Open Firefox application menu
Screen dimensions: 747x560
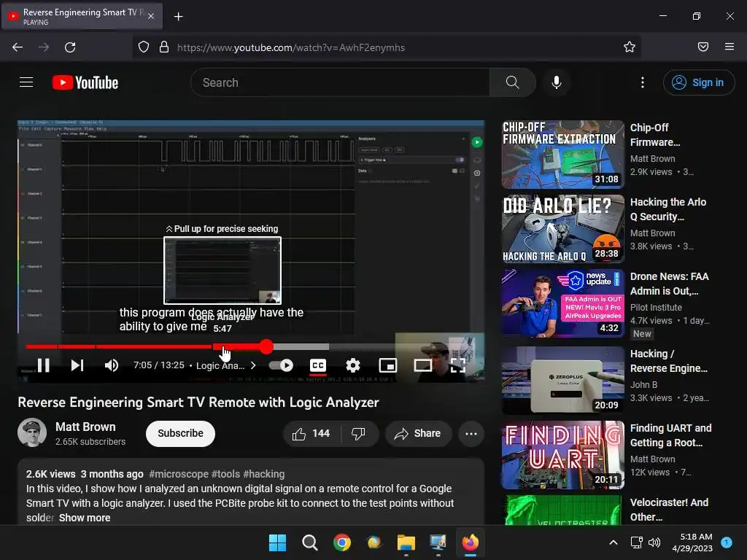[729, 47]
